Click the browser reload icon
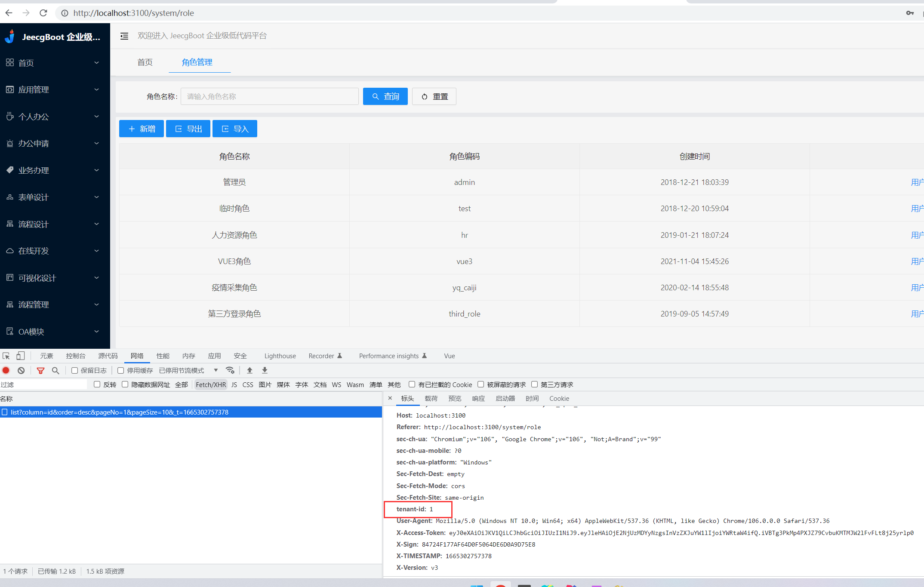Image resolution: width=924 pixels, height=587 pixels. 43,13
